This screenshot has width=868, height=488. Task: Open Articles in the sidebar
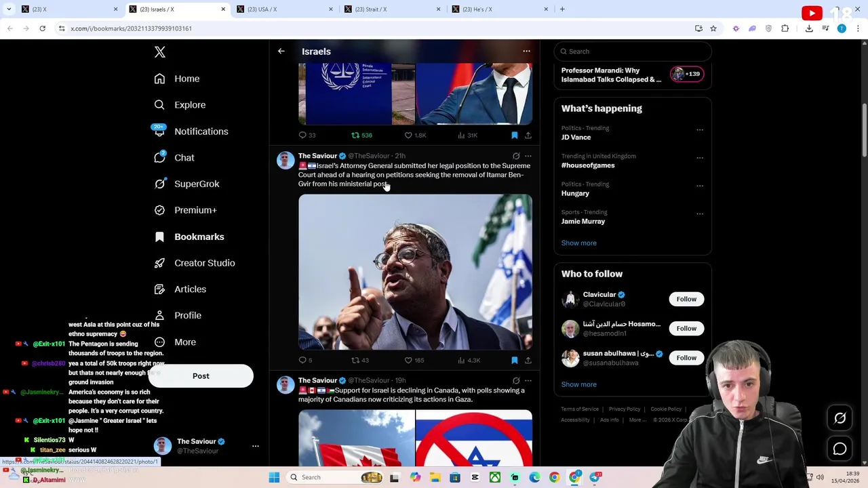pyautogui.click(x=180, y=289)
